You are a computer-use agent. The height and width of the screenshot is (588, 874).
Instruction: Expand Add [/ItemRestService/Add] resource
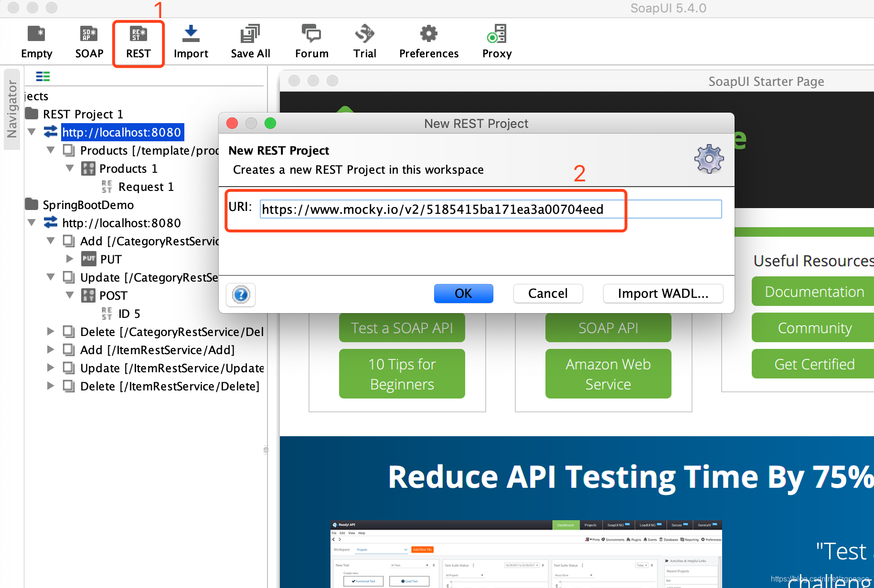(51, 349)
